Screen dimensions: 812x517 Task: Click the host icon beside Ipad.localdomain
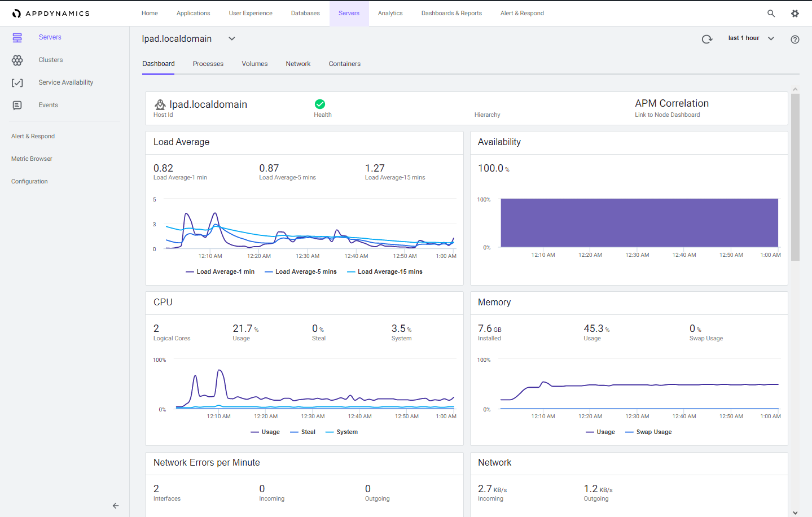coord(160,104)
